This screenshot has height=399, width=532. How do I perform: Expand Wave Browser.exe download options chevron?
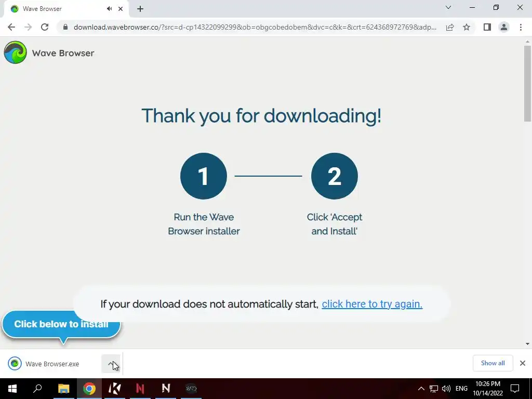[111, 364]
